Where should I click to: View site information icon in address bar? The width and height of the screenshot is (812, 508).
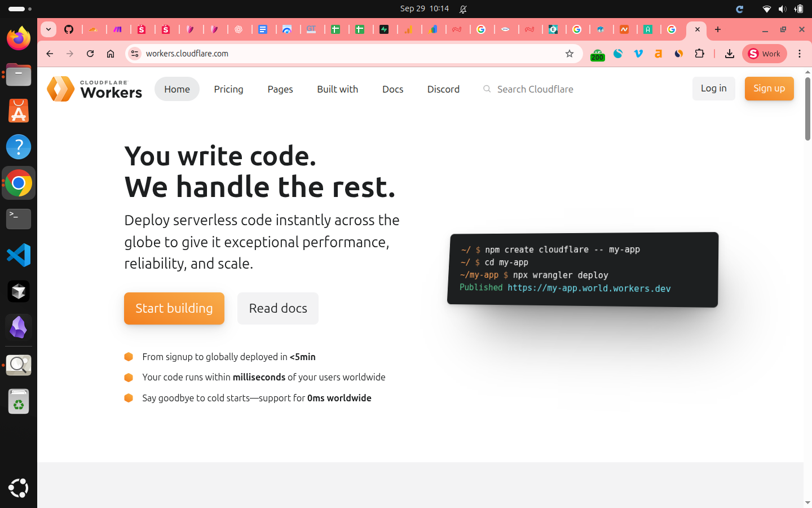coord(135,54)
